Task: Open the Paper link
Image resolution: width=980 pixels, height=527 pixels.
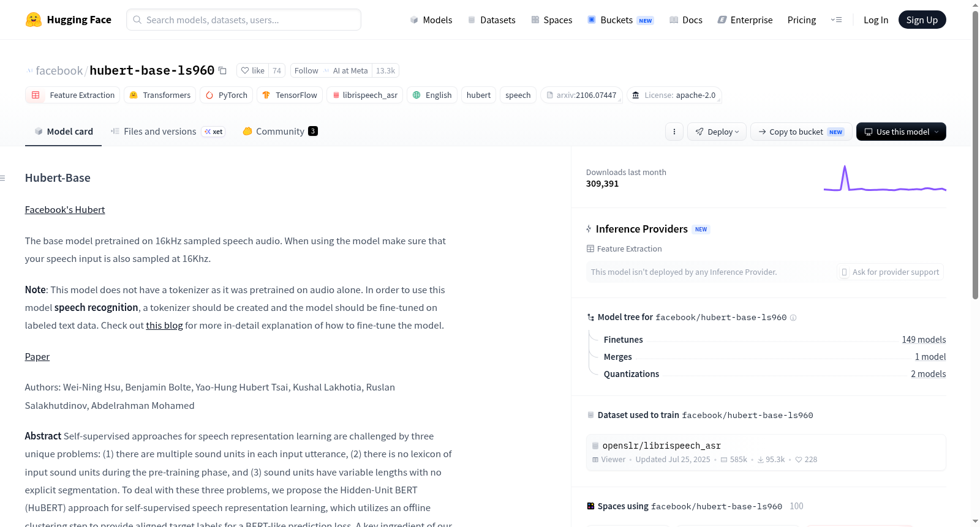Action: tap(37, 357)
